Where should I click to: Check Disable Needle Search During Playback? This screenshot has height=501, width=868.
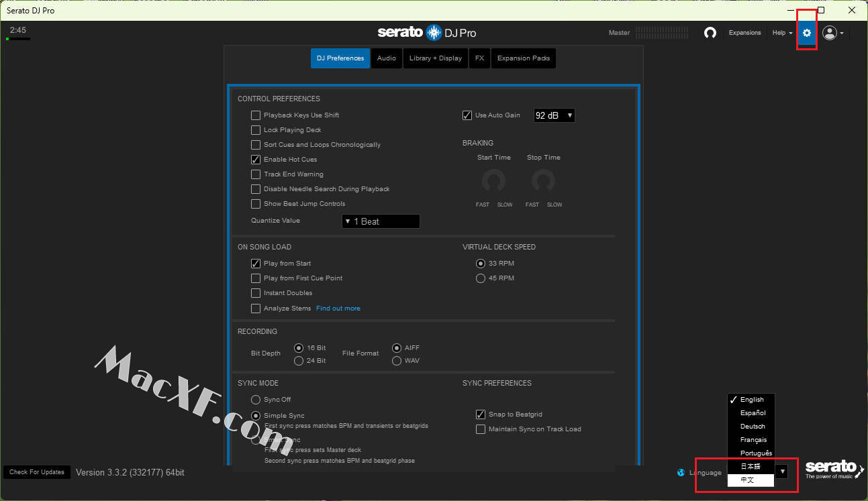pyautogui.click(x=256, y=189)
